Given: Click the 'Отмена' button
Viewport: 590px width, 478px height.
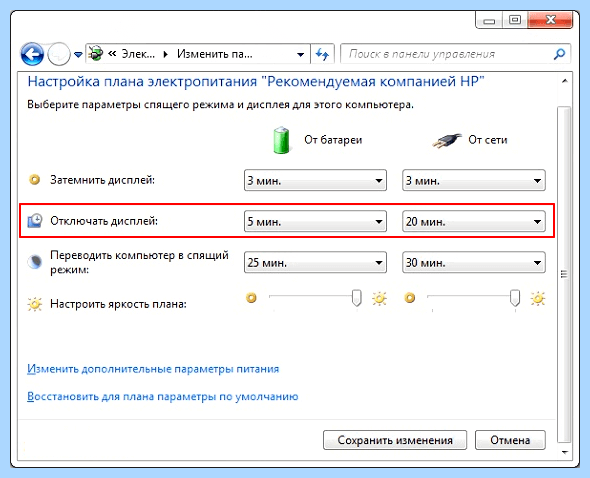Looking at the screenshot, I should [x=510, y=440].
